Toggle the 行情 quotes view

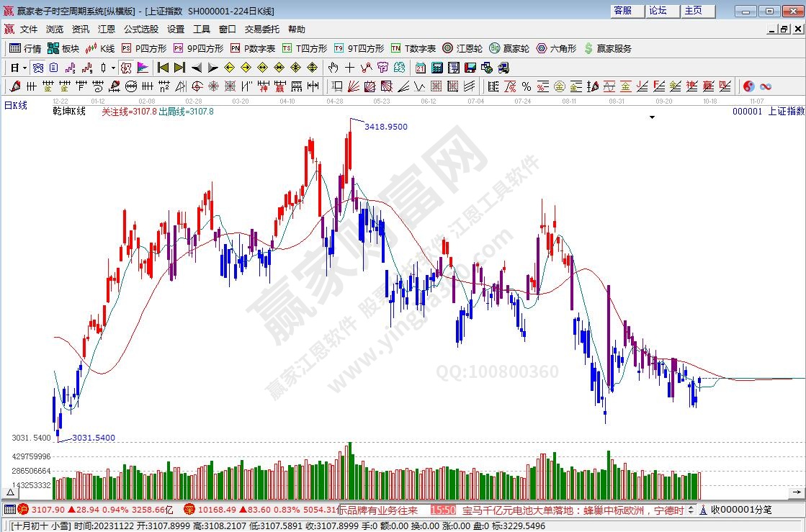point(25,48)
